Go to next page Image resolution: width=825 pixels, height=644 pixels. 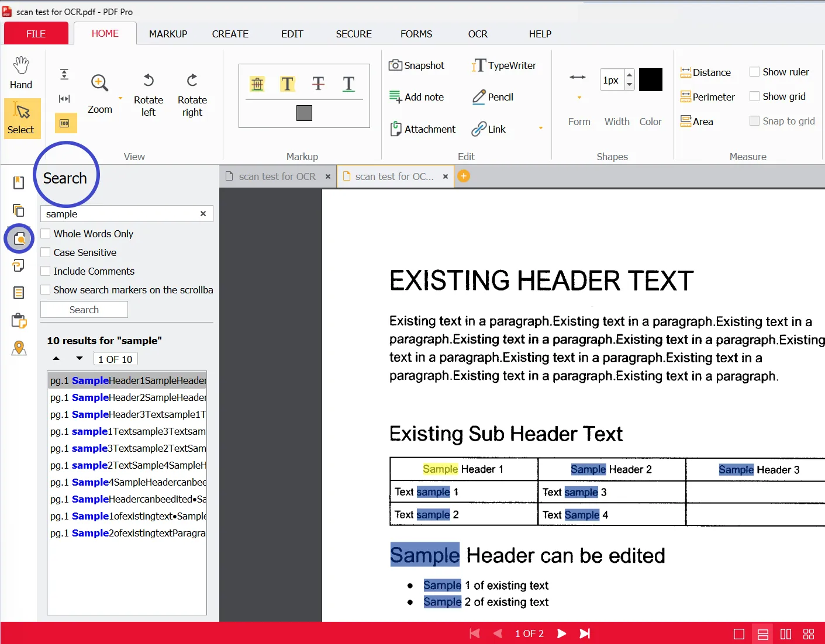561,633
